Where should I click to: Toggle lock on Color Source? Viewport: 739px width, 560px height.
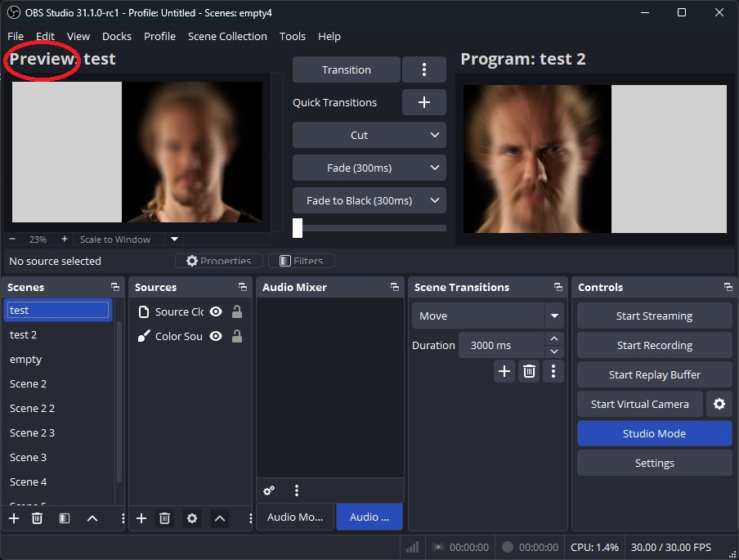pyautogui.click(x=237, y=336)
